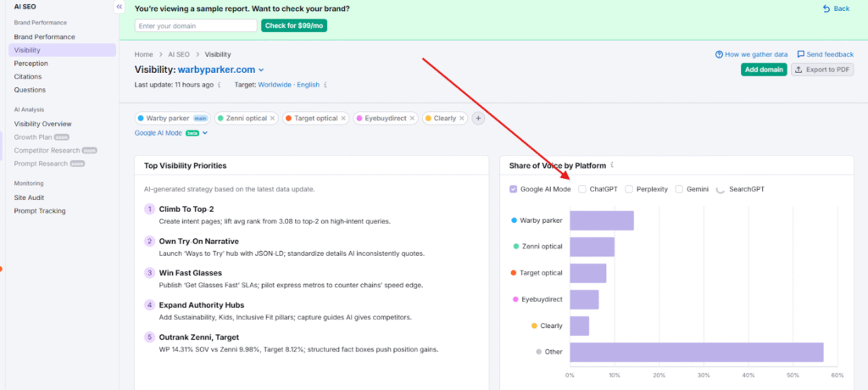Click the Back arrow icon link
The height and width of the screenshot is (390, 868).
coord(826,8)
